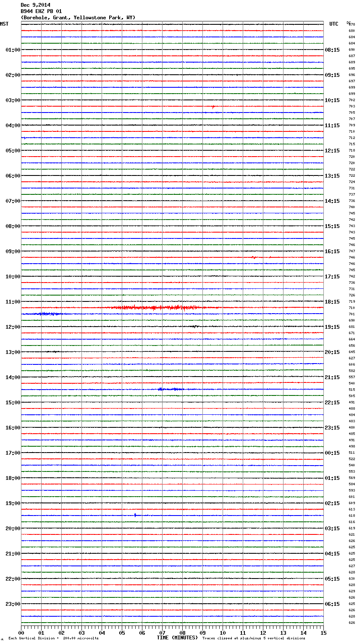
Task: Click the 18:15 UTC time label
Action: point(332,301)
